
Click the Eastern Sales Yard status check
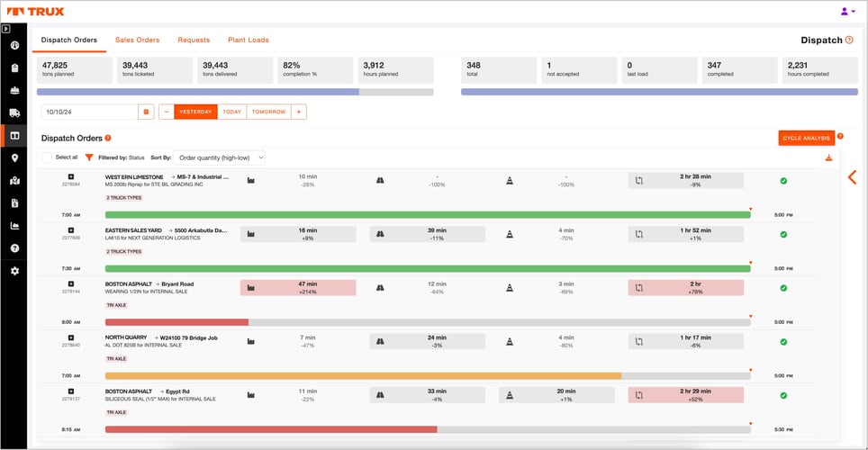783,235
